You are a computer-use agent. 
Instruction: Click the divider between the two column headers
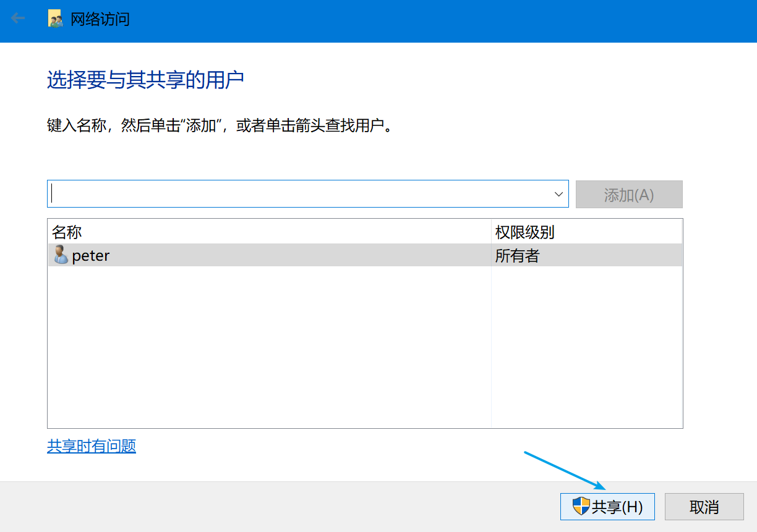[491, 230]
